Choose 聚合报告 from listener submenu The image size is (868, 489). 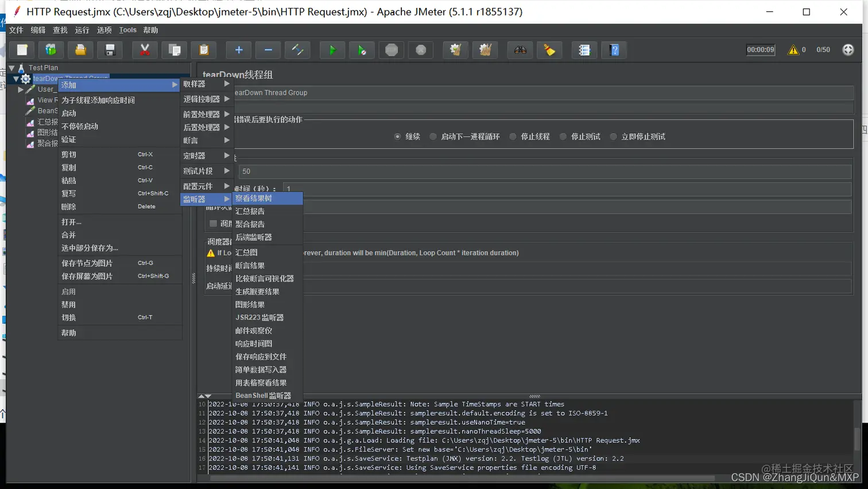tap(268, 224)
